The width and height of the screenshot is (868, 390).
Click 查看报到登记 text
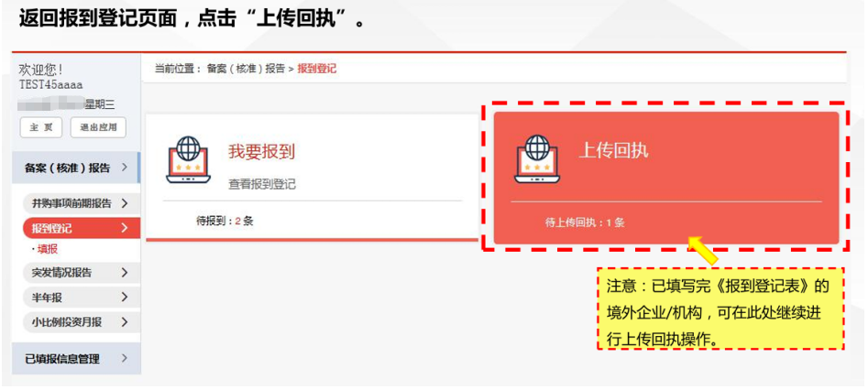click(x=262, y=184)
